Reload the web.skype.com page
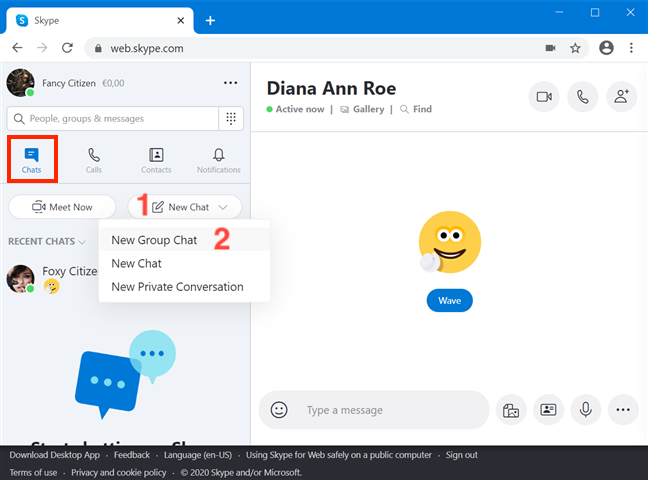The image size is (648, 480). pyautogui.click(x=67, y=48)
